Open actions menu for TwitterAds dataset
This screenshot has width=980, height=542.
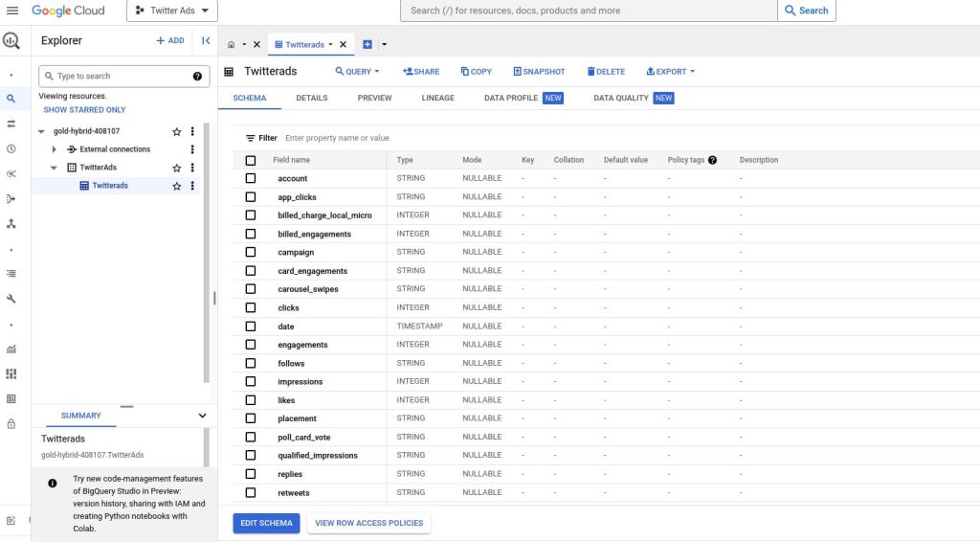pos(192,168)
